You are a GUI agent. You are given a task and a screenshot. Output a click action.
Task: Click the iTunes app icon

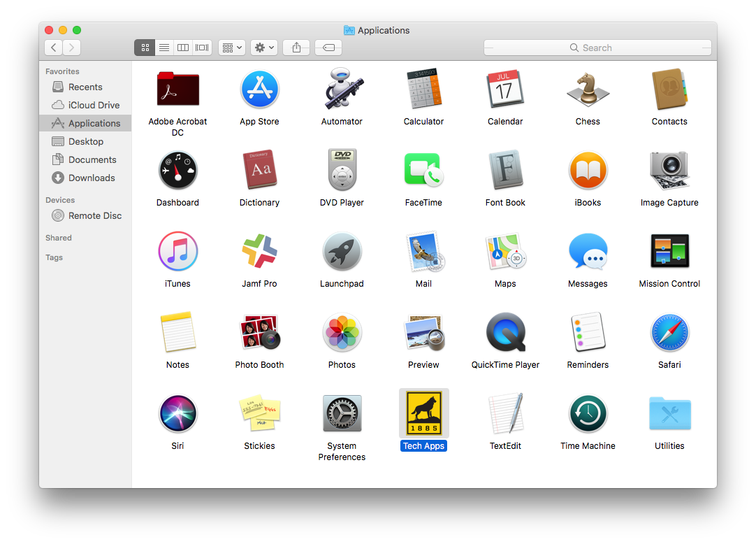point(178,251)
